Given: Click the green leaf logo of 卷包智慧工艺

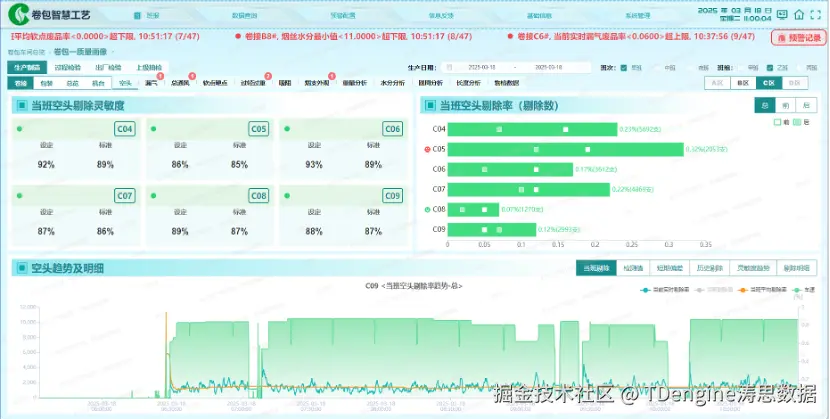Looking at the screenshot, I should tap(19, 15).
